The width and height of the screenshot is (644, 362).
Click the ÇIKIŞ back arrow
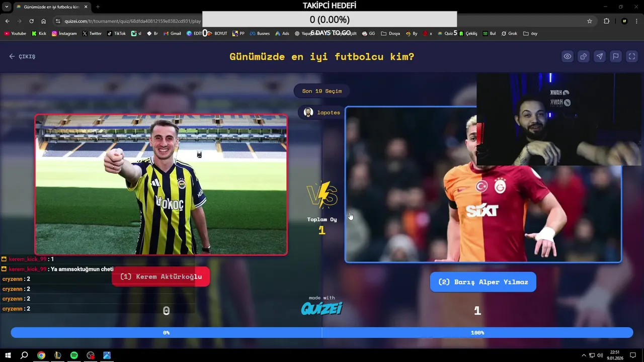(x=12, y=56)
